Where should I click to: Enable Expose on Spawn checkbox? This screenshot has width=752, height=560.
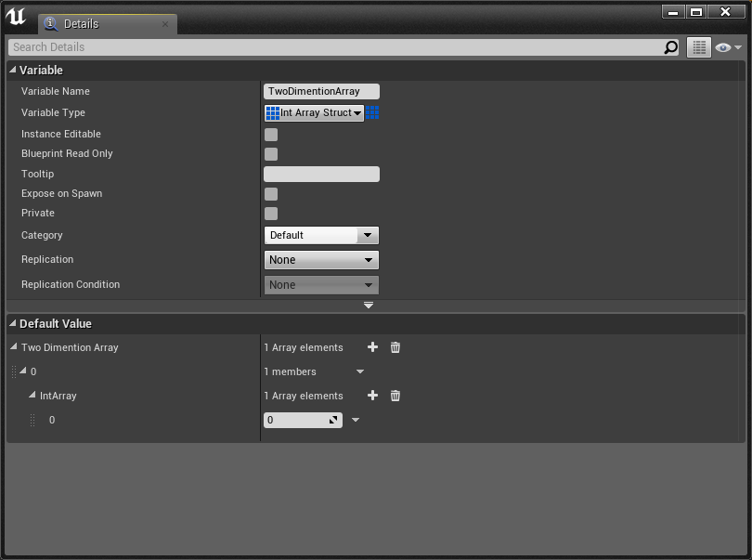271,194
